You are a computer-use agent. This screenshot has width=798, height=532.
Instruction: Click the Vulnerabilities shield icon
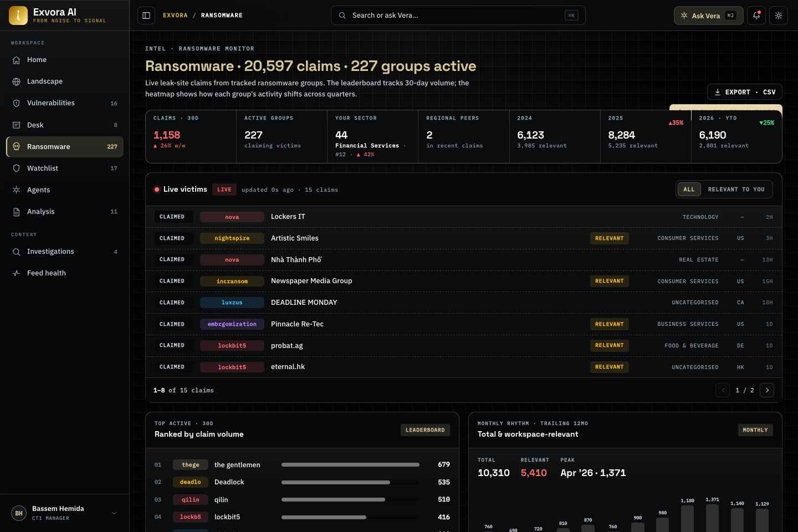pos(17,103)
